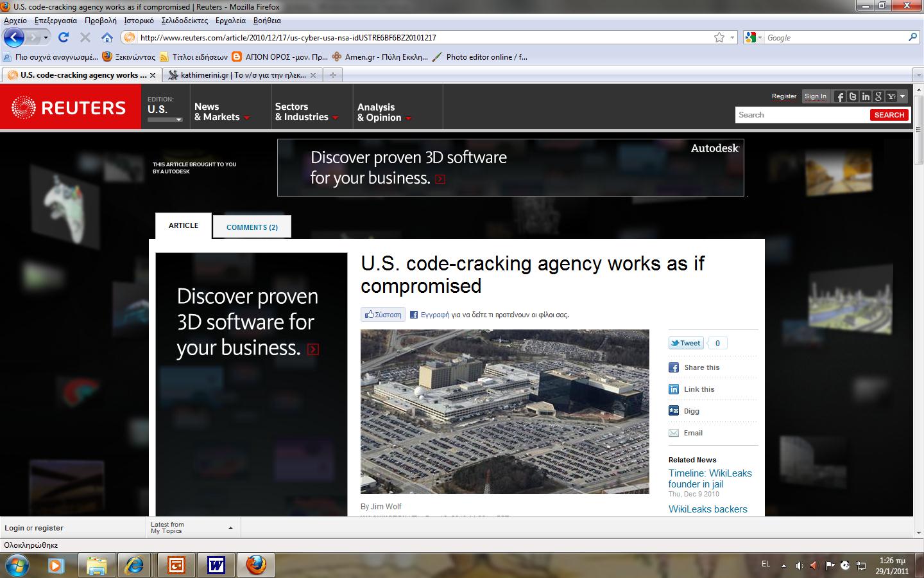Open the Ιστορικό menu
This screenshot has width=924, height=578.
pos(139,21)
